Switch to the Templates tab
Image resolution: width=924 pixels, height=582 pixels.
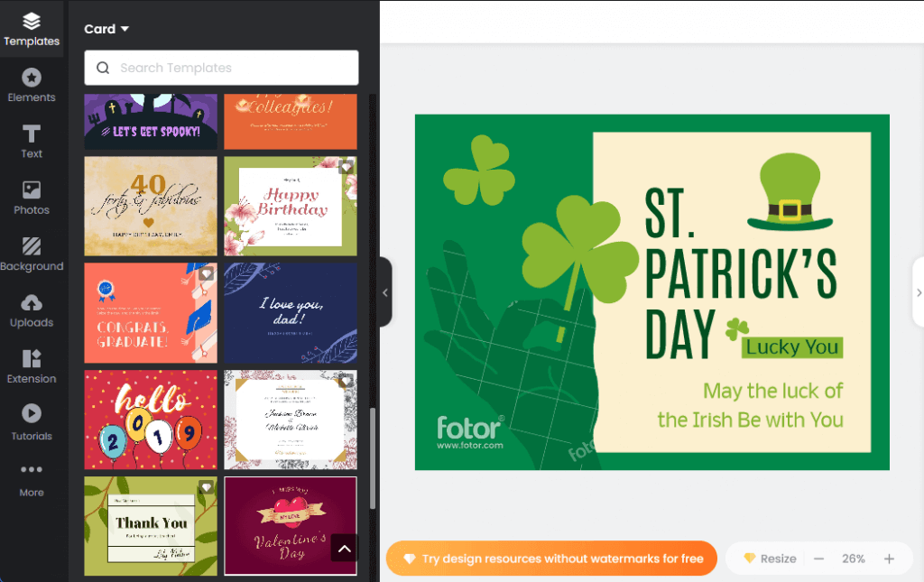pos(32,30)
